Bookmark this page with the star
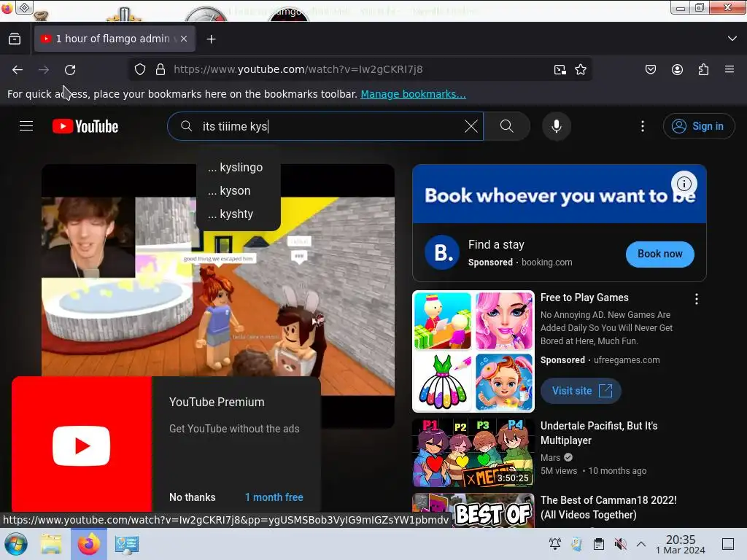747x560 pixels. (580, 69)
